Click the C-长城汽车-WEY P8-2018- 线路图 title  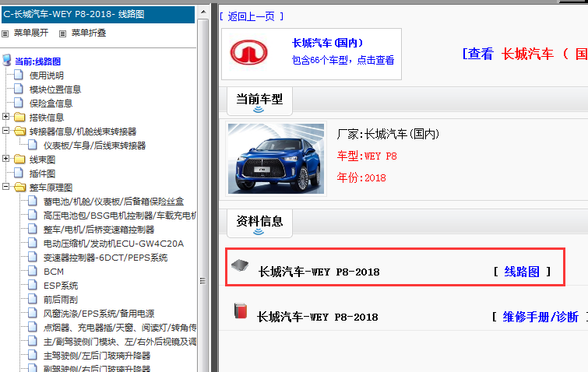pyautogui.click(x=74, y=15)
